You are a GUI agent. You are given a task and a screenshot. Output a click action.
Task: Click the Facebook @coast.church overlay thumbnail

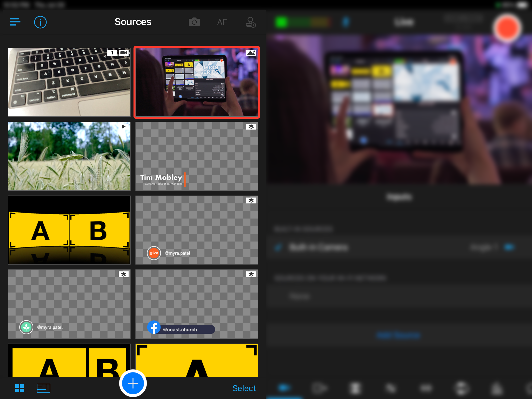tap(197, 303)
